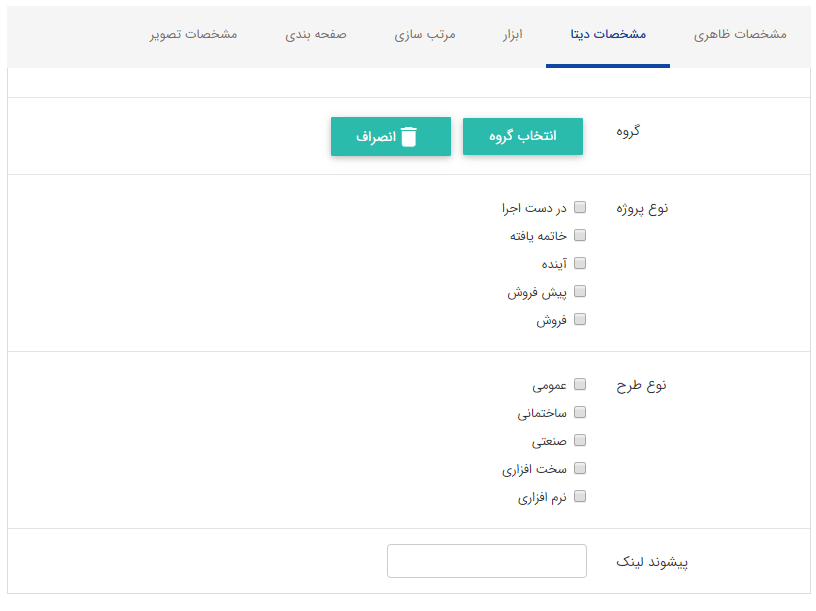Click inside the پیشوند لینک text field
Screen dimensions: 816x611
486,561
